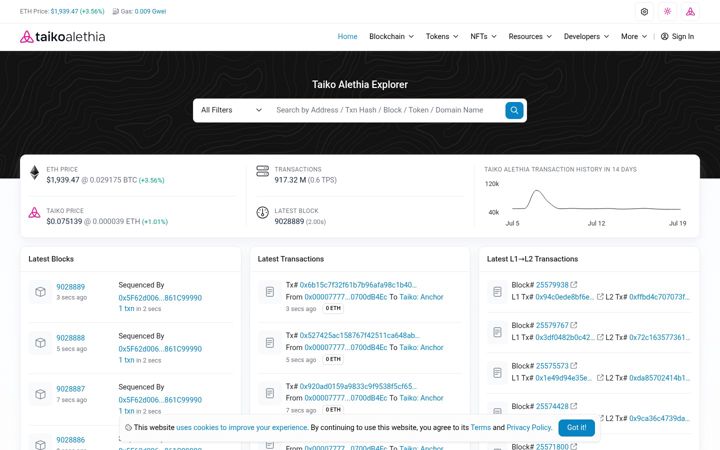
Task: Open 1 txn link for block 9028889
Action: (126, 309)
